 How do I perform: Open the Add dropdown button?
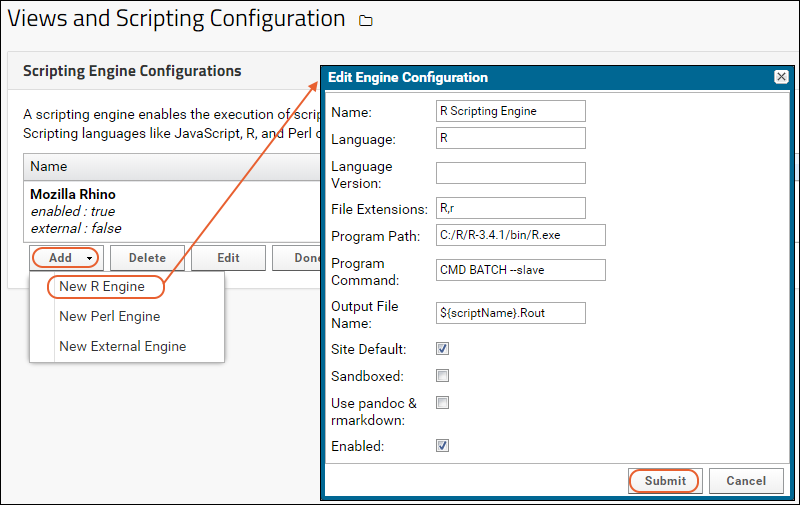[65, 257]
